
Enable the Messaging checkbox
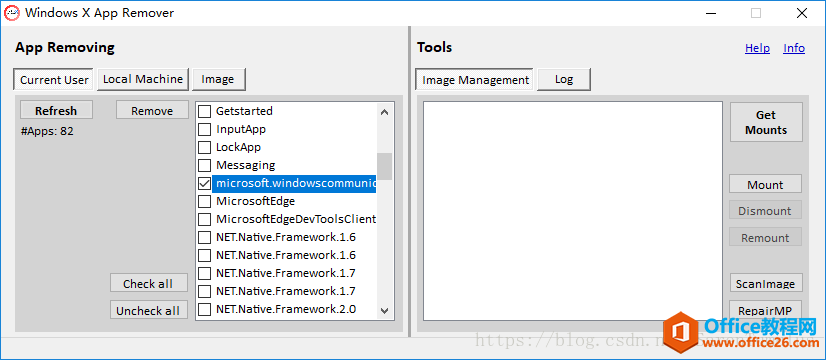204,165
